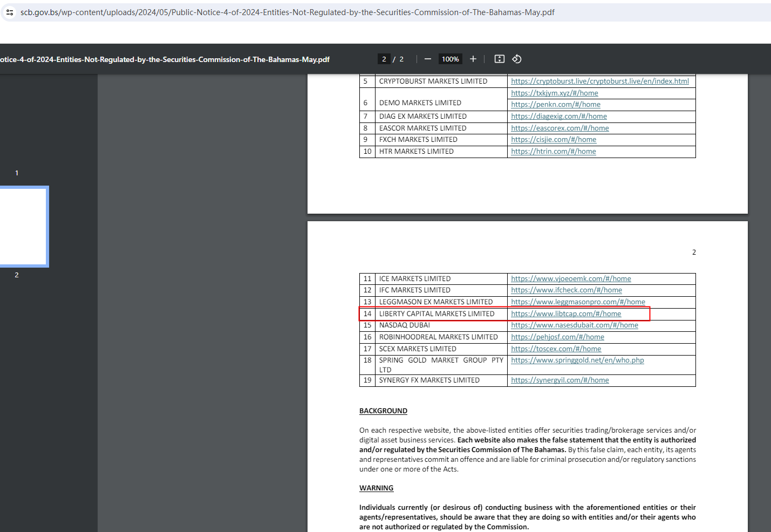Click the PDF file name title
The width and height of the screenshot is (771, 532).
[165, 59]
